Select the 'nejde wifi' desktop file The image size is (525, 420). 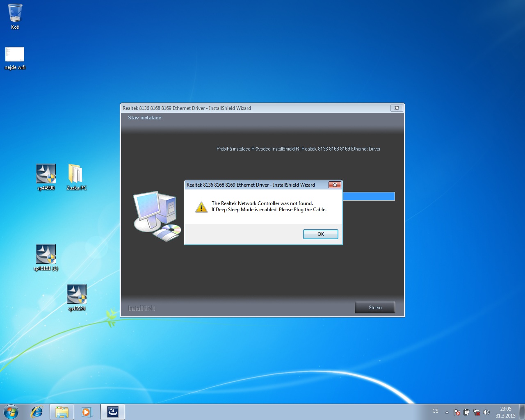(15, 58)
